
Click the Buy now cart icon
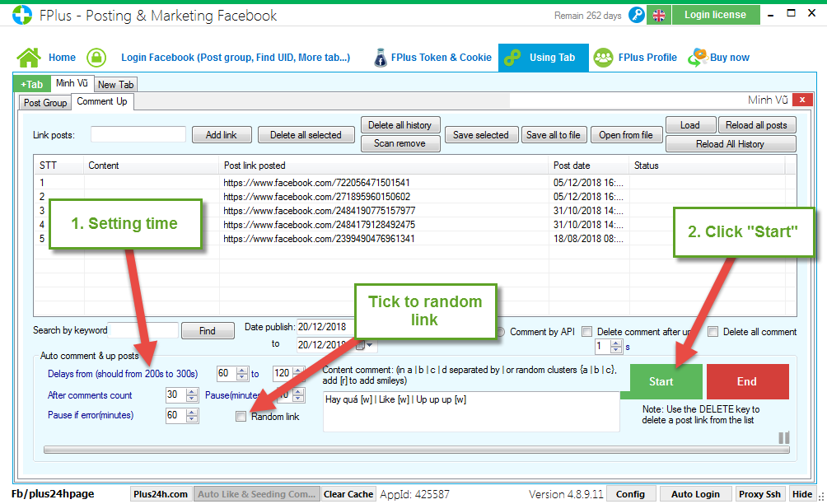697,57
